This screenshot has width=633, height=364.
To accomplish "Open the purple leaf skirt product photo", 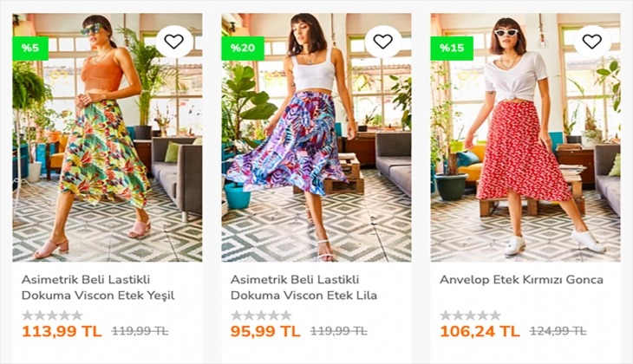I will pyautogui.click(x=316, y=156).
